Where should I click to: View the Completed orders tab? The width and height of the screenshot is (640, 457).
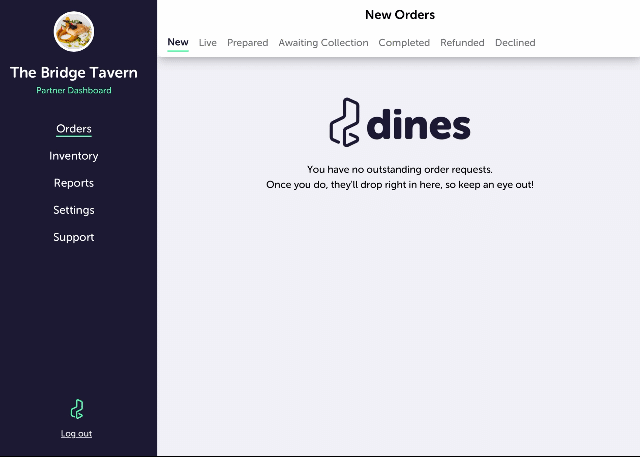tap(404, 42)
